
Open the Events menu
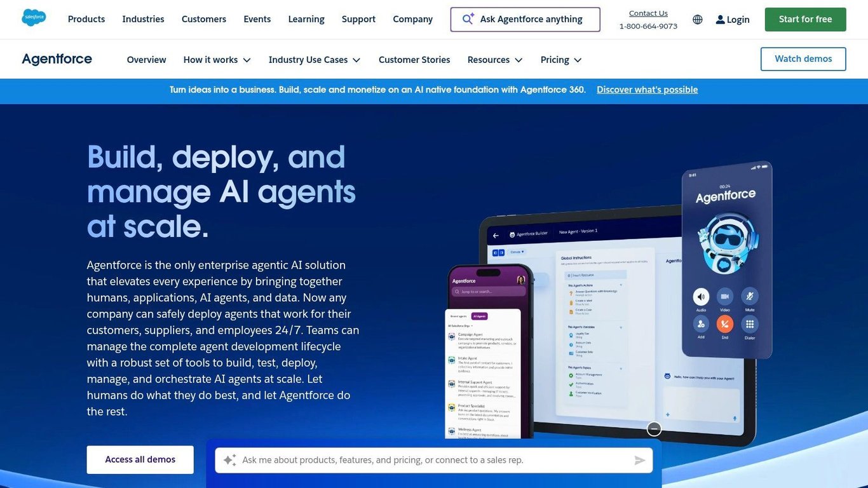(x=257, y=19)
